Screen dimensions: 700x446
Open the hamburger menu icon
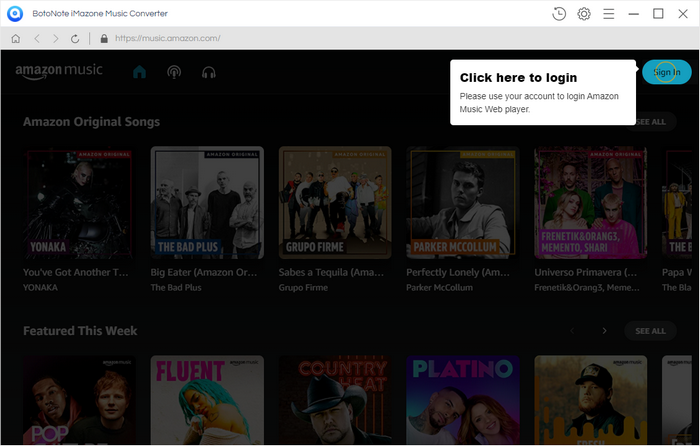[x=608, y=14]
